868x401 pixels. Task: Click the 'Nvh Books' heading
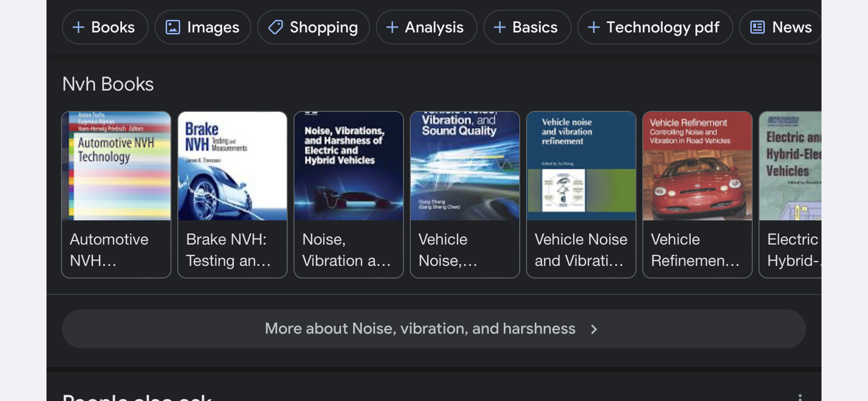(108, 84)
